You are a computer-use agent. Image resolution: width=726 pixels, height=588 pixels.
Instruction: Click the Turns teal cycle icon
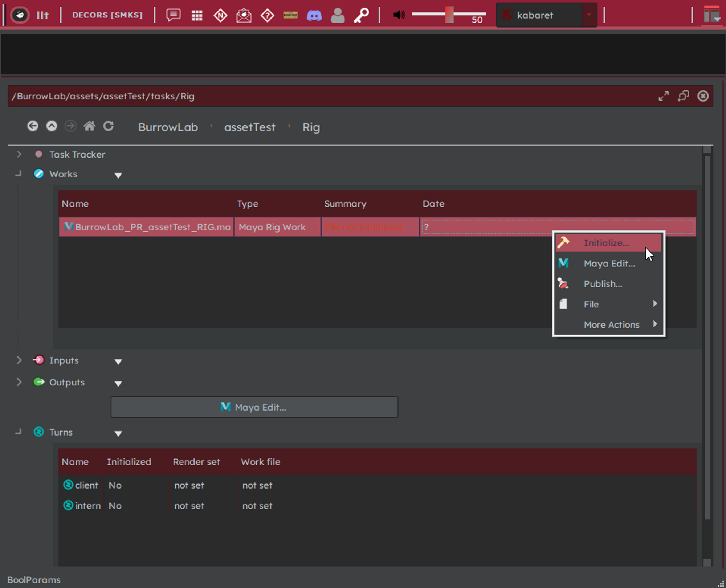[39, 432]
